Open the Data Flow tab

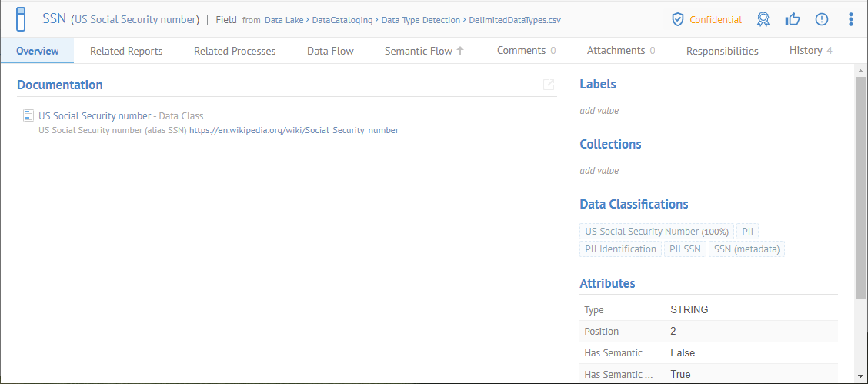(330, 51)
